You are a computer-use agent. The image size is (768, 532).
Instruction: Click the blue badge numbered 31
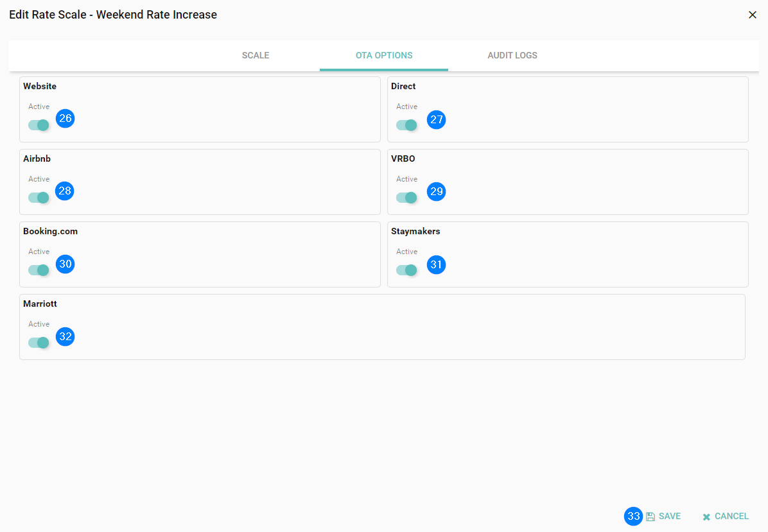(x=437, y=264)
